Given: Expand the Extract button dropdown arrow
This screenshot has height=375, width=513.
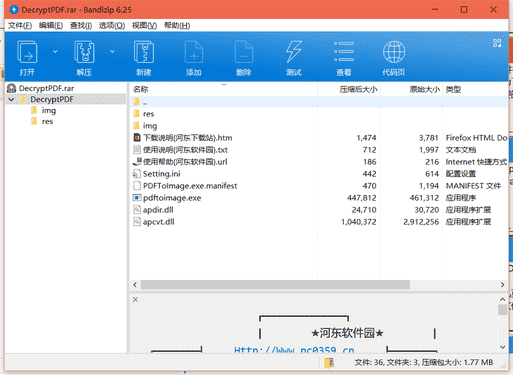Looking at the screenshot, I should pos(112,52).
